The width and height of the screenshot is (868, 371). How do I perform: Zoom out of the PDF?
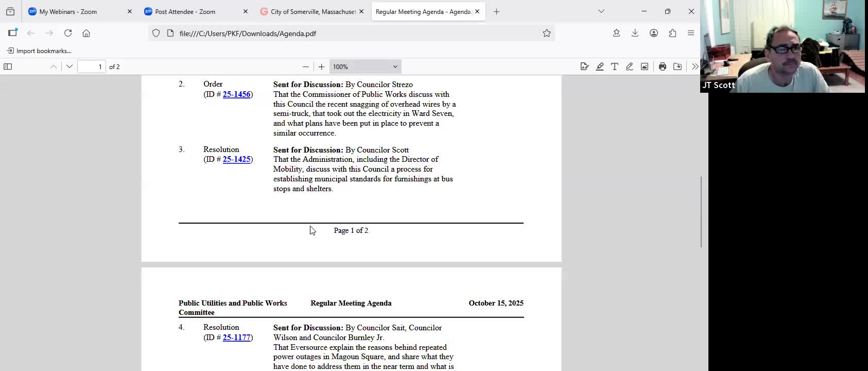(306, 66)
